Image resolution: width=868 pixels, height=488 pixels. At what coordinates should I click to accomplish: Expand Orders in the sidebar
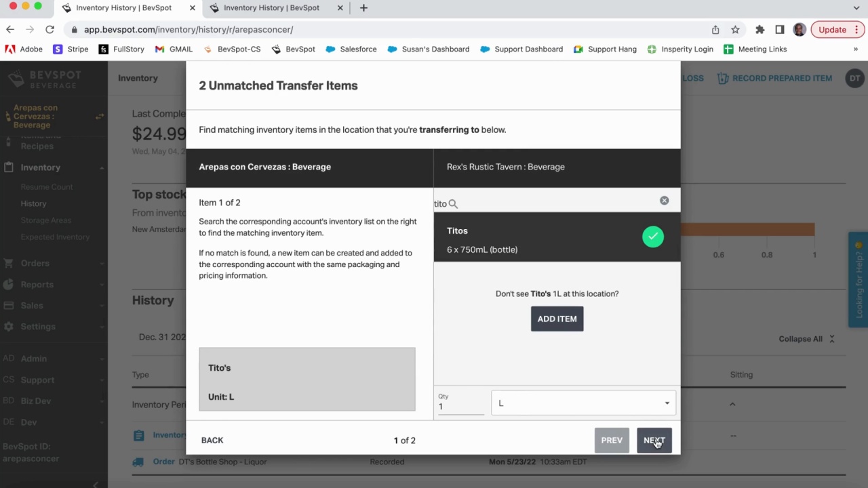click(x=54, y=263)
